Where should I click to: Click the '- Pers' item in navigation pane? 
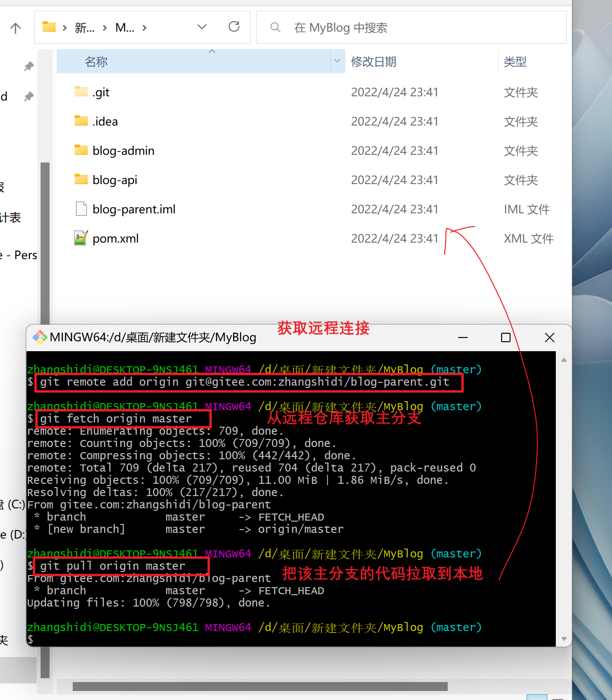pyautogui.click(x=19, y=255)
